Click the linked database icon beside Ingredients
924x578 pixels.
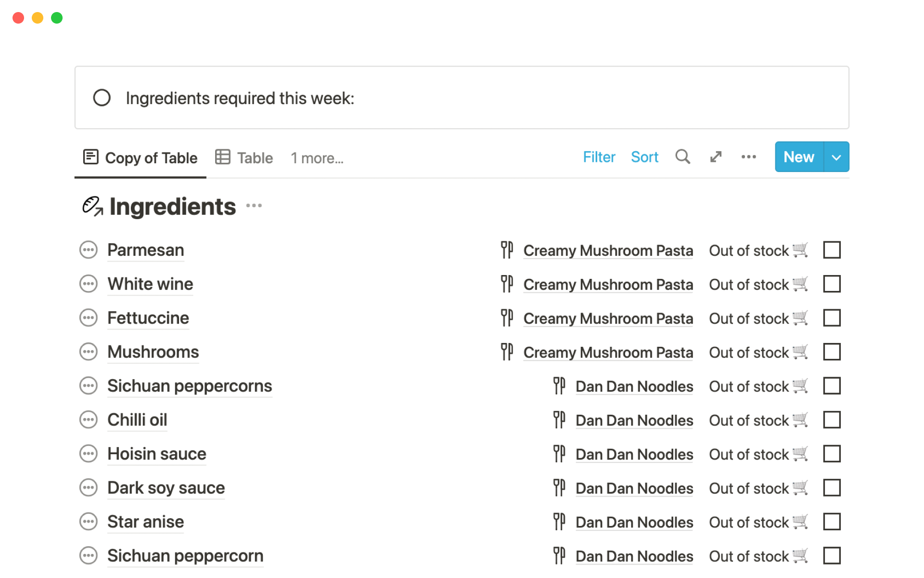click(x=92, y=207)
